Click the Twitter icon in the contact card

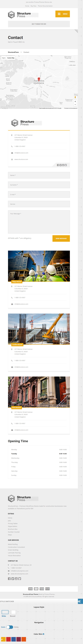61,165
